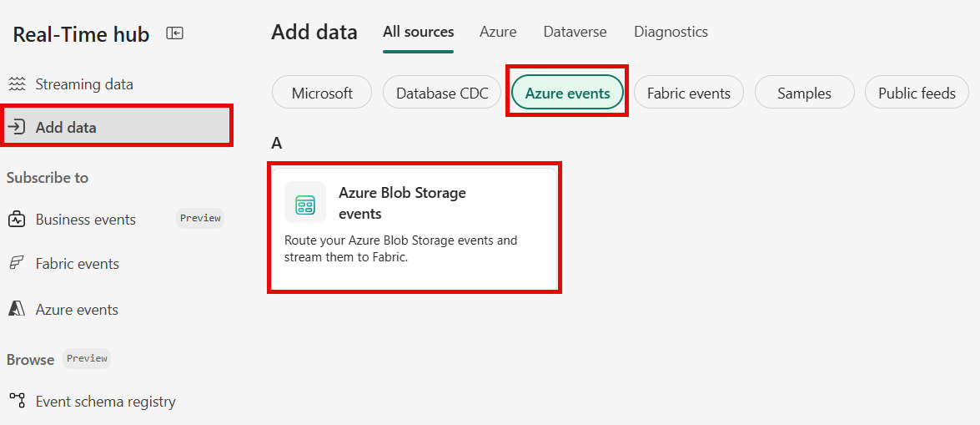Switch to the Azure tab
Screen dimensions: 980x425
498,33
